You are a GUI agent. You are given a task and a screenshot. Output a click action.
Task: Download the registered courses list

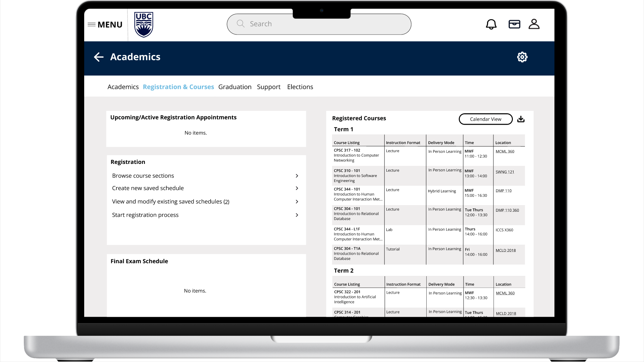[521, 119]
